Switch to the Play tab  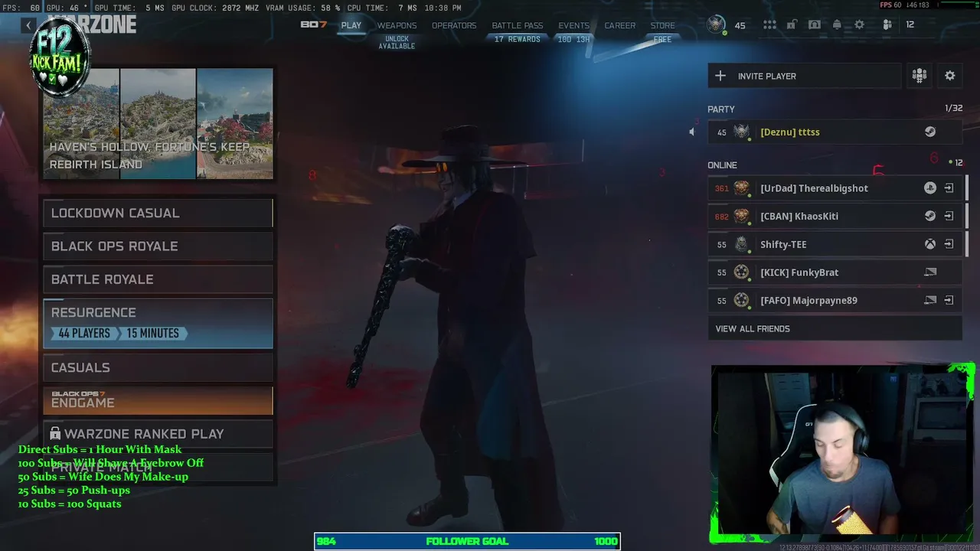point(351,25)
